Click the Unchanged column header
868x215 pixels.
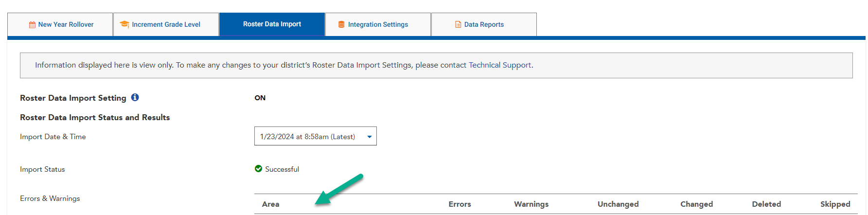618,204
